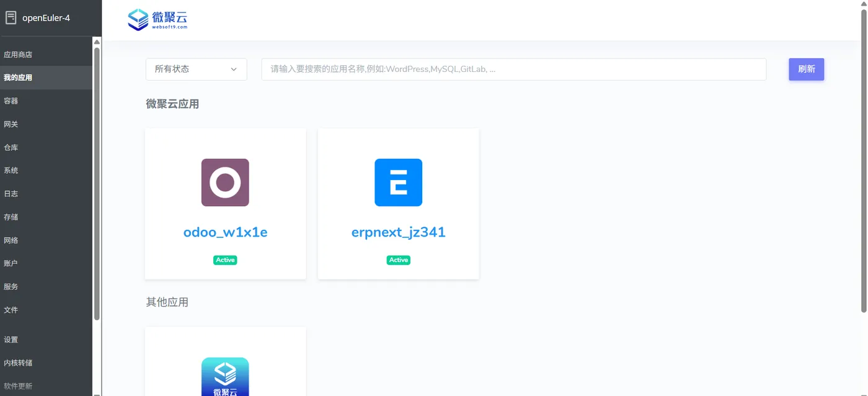Image resolution: width=868 pixels, height=396 pixels.
Task: Click the main page scrollbar thumb
Action: [864, 161]
